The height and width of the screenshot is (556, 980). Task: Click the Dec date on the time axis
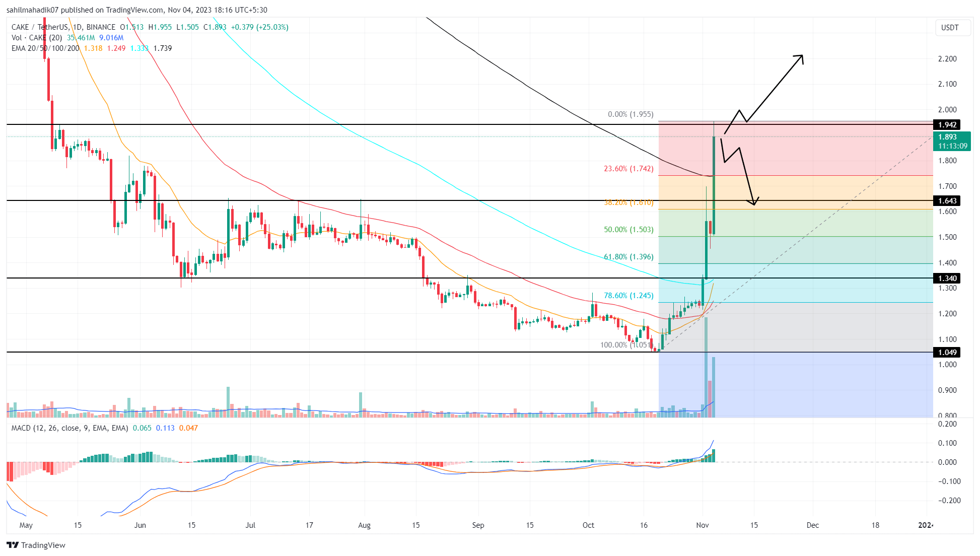tap(812, 525)
